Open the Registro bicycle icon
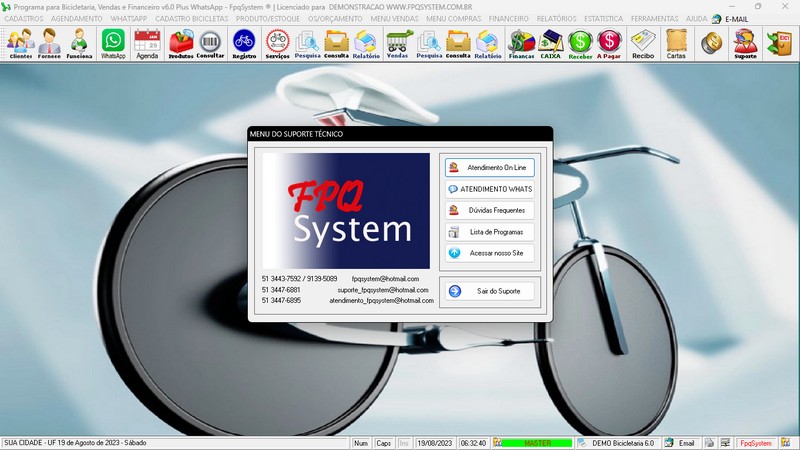This screenshot has height=450, width=800. (244, 43)
